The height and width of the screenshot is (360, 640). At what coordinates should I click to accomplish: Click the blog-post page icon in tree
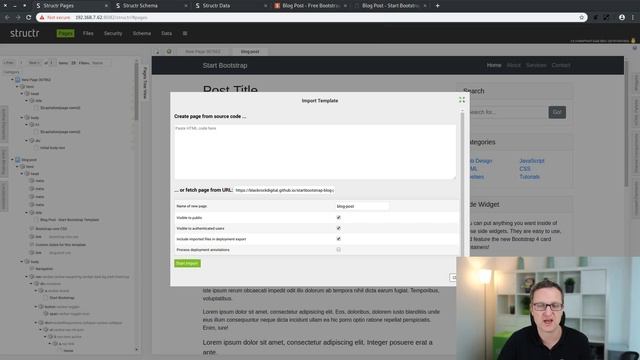click(x=18, y=160)
